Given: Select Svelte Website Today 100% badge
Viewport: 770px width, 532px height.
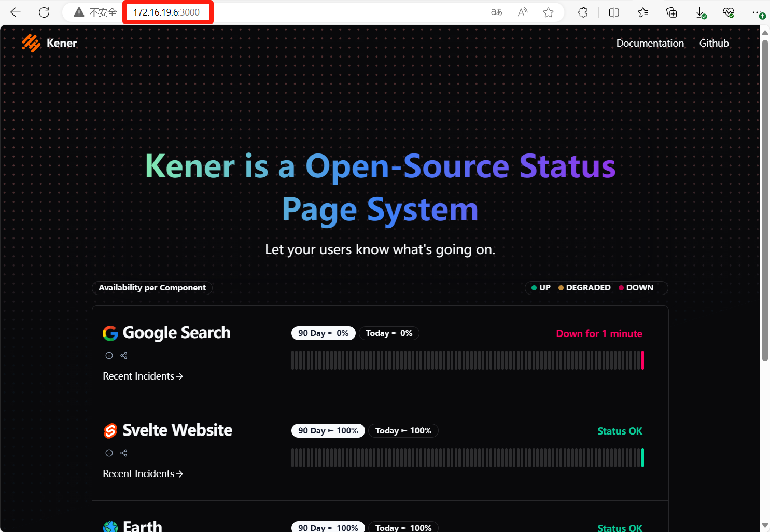Looking at the screenshot, I should 403,431.
